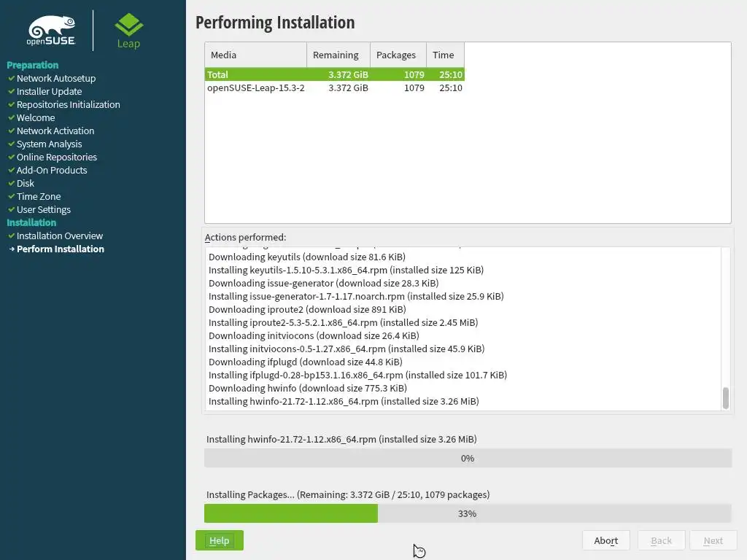Click log line Downloading hwinfo
The image size is (747, 560).
(308, 388)
